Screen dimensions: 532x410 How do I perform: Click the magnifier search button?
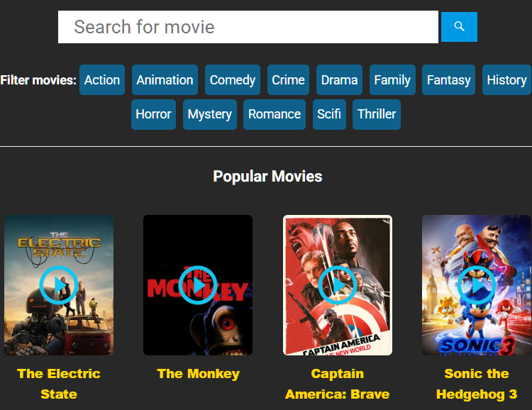click(x=459, y=27)
